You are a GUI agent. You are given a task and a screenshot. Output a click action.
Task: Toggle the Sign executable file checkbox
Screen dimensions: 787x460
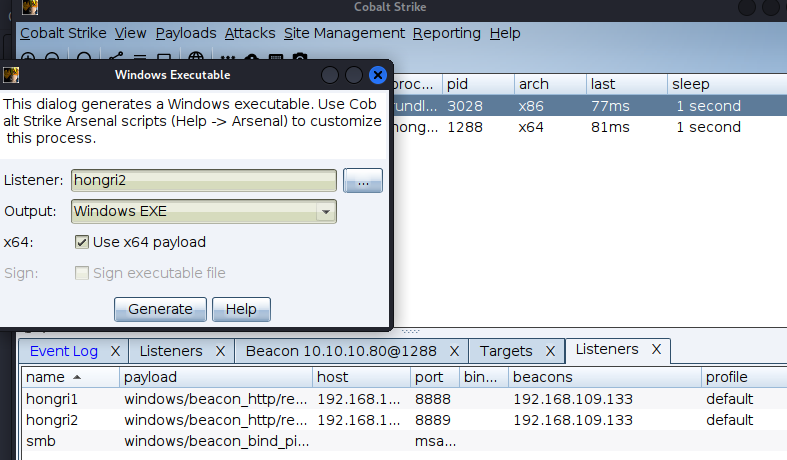[82, 273]
